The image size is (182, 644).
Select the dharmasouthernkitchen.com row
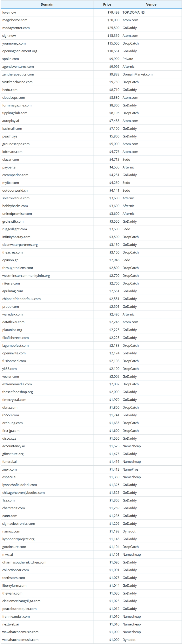tap(24, 562)
